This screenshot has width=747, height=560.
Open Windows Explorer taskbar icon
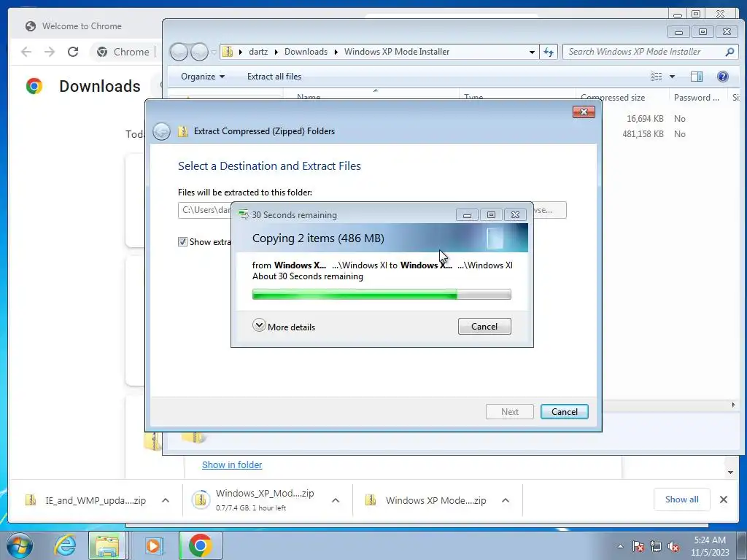[108, 545]
